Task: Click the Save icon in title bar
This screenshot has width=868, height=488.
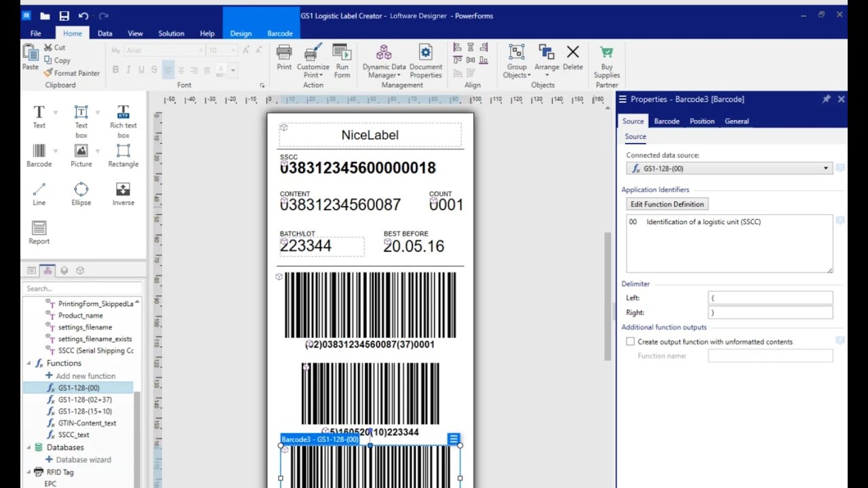Action: 64,16
